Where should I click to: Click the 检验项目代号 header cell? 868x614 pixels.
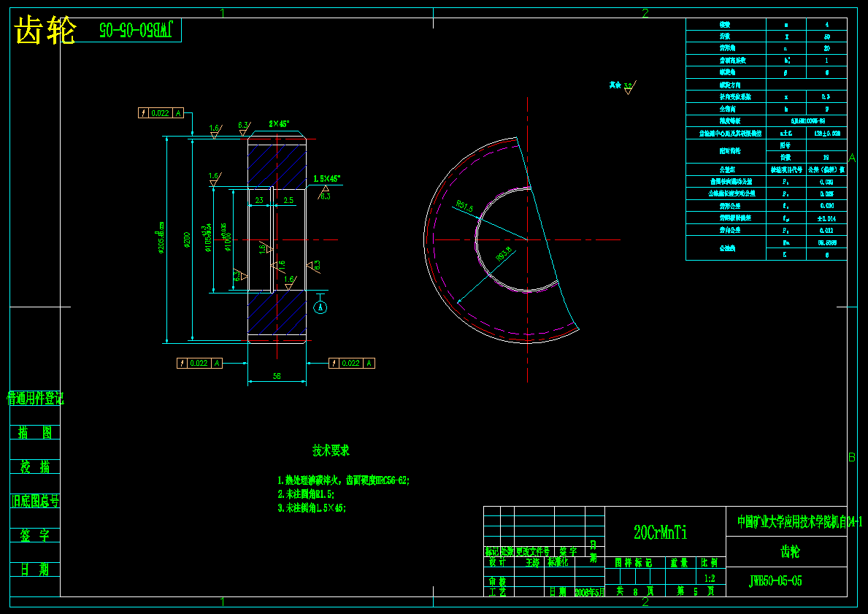pos(786,169)
